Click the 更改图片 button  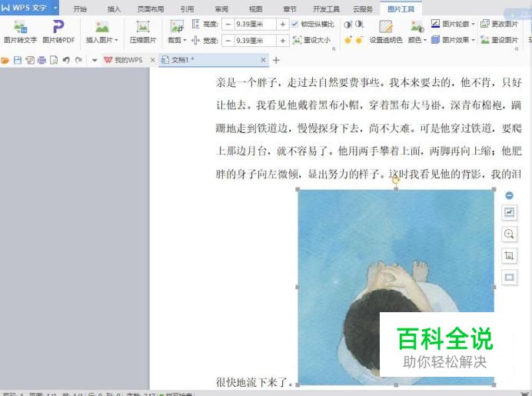tap(499, 24)
